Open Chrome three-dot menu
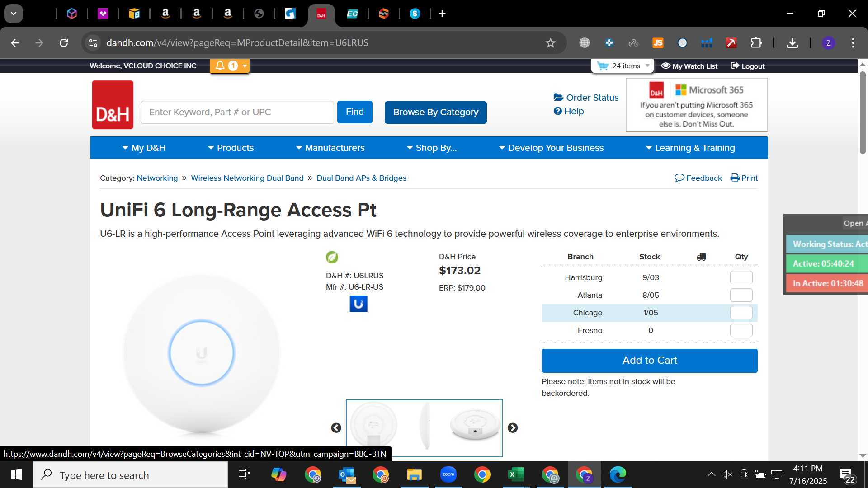 click(x=853, y=43)
